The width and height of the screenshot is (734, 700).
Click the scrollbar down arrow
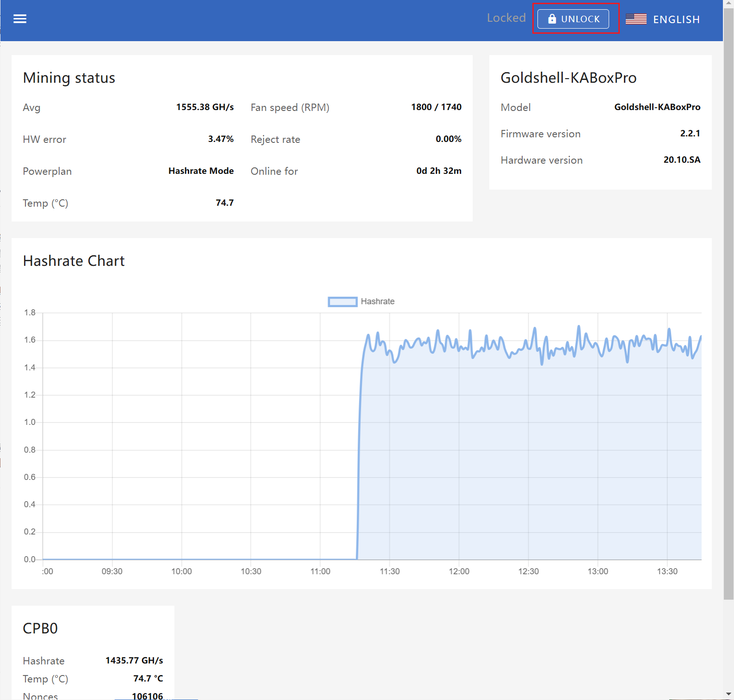click(x=728, y=694)
